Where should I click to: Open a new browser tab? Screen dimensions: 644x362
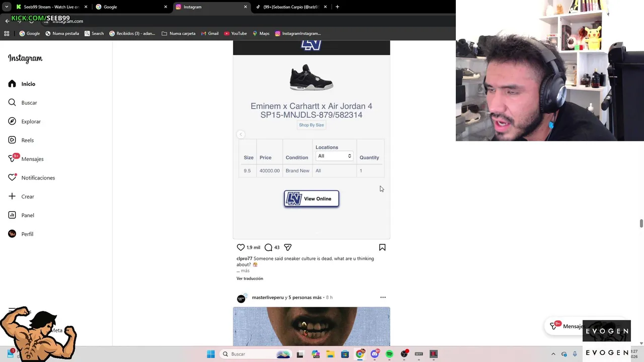tap(337, 7)
